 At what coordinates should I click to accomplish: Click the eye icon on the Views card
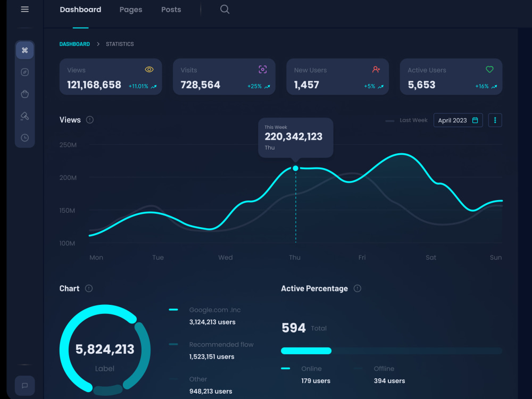[x=149, y=69]
